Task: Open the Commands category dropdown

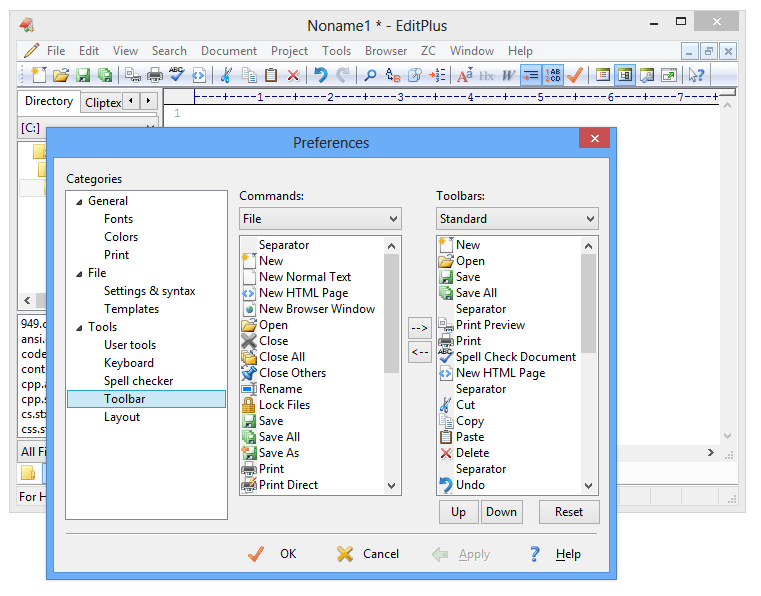Action: [320, 219]
